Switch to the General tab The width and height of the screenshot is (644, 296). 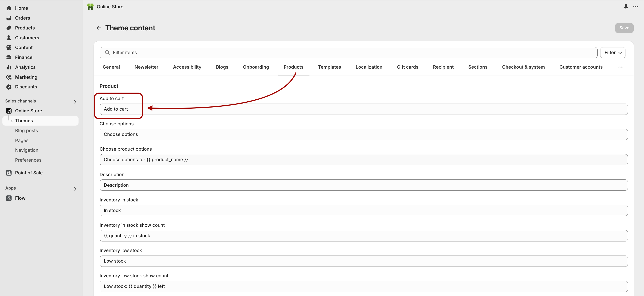tap(111, 67)
